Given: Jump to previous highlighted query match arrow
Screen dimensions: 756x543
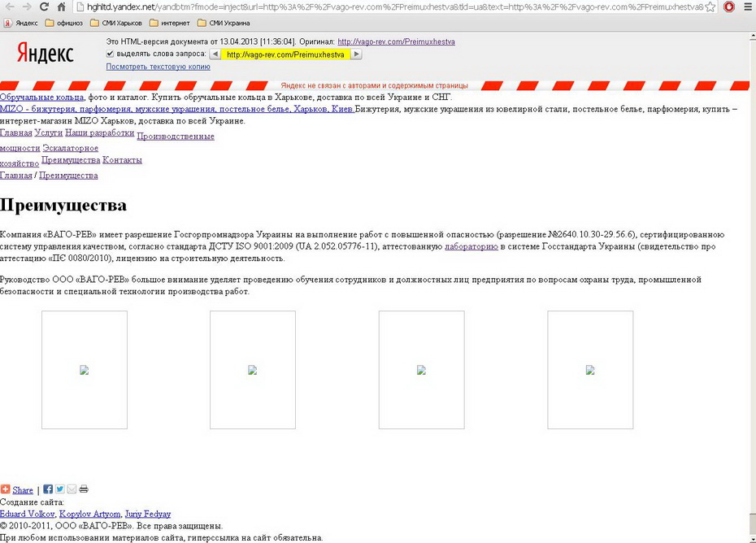Looking at the screenshot, I should (x=215, y=54).
